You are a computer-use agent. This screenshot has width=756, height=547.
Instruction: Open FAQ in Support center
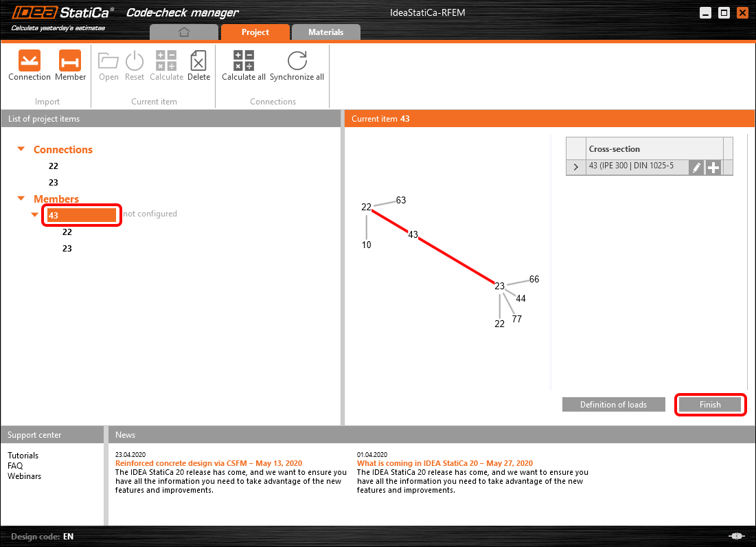[x=15, y=465]
